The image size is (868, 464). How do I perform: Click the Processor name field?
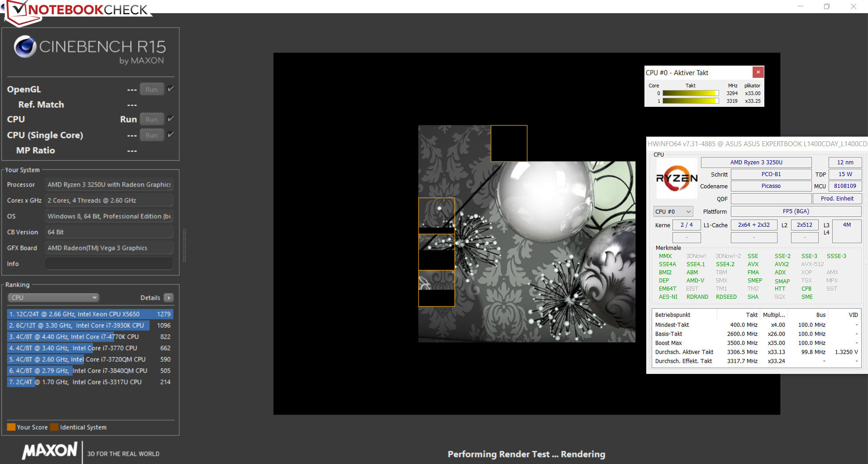tap(109, 185)
